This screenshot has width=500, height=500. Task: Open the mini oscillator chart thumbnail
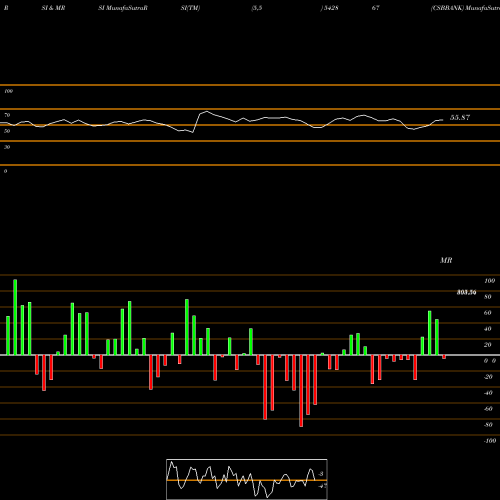(247, 479)
